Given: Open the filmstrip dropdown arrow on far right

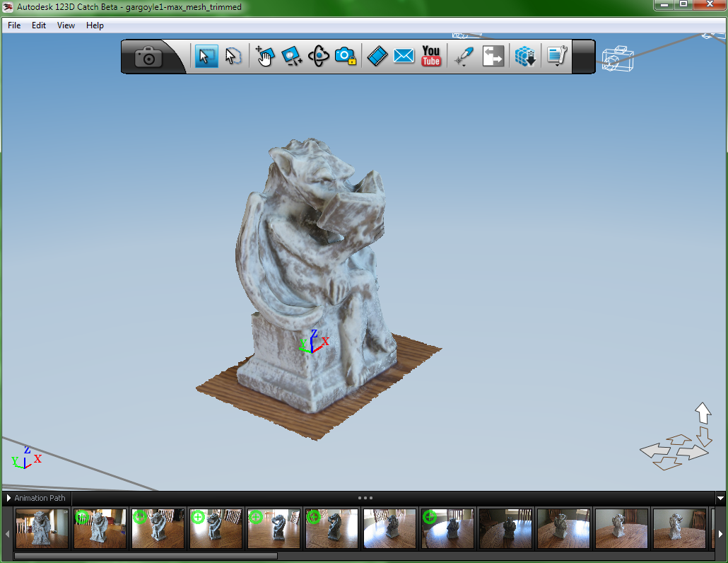Looking at the screenshot, I should coord(722,498).
